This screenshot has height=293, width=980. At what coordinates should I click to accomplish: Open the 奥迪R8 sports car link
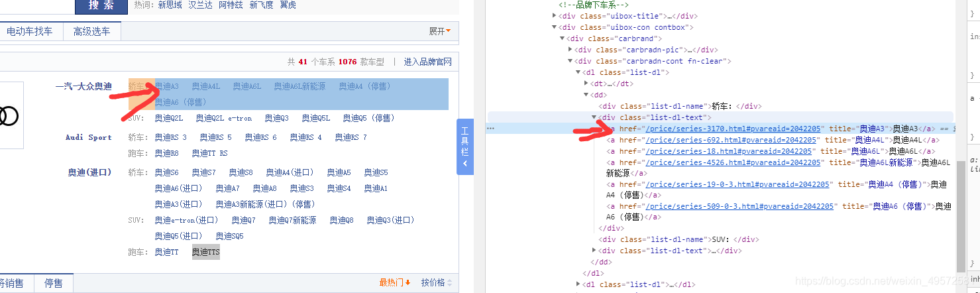pos(167,153)
